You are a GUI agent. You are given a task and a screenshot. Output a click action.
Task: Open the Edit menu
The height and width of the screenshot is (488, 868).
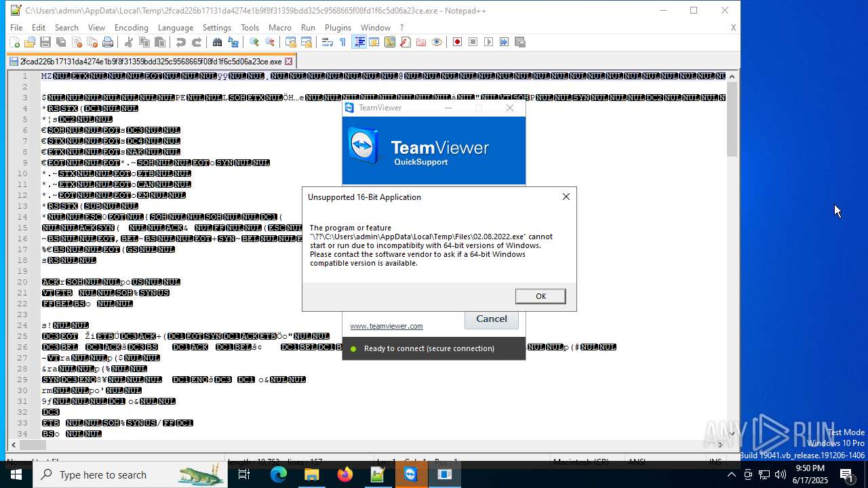point(39,28)
